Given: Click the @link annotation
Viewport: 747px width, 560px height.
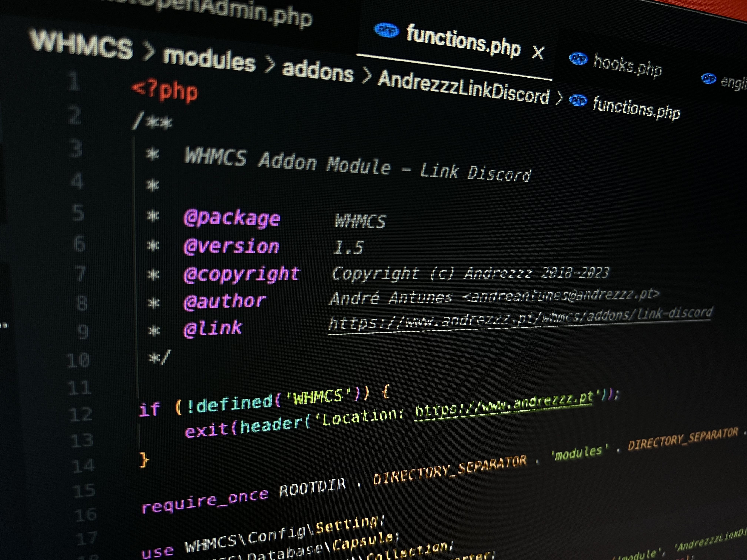Looking at the screenshot, I should pos(213,328).
